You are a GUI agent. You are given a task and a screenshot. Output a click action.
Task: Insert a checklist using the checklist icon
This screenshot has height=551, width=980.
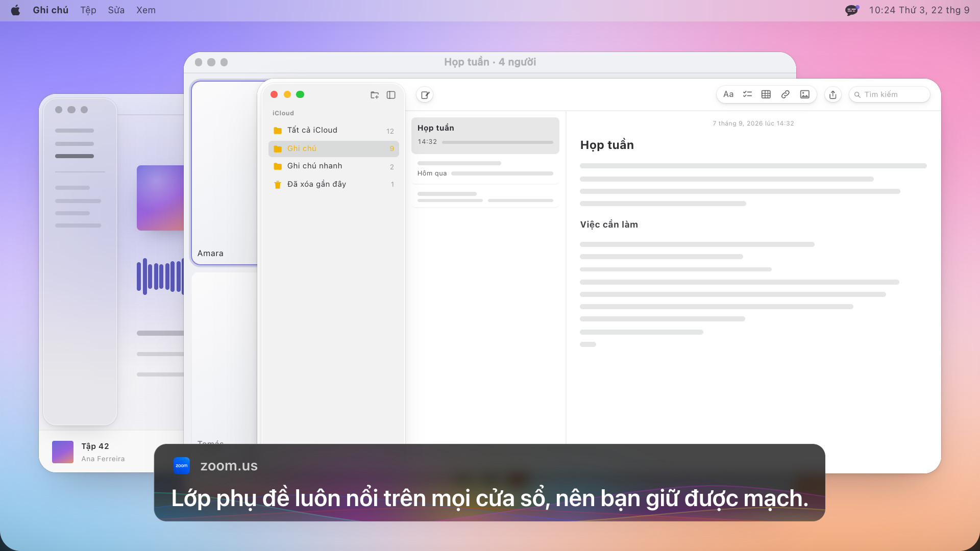click(747, 94)
